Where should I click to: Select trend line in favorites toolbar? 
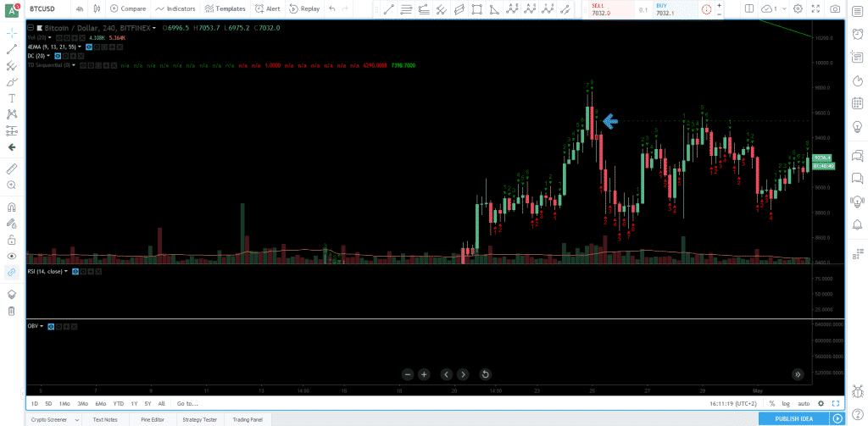coord(390,8)
